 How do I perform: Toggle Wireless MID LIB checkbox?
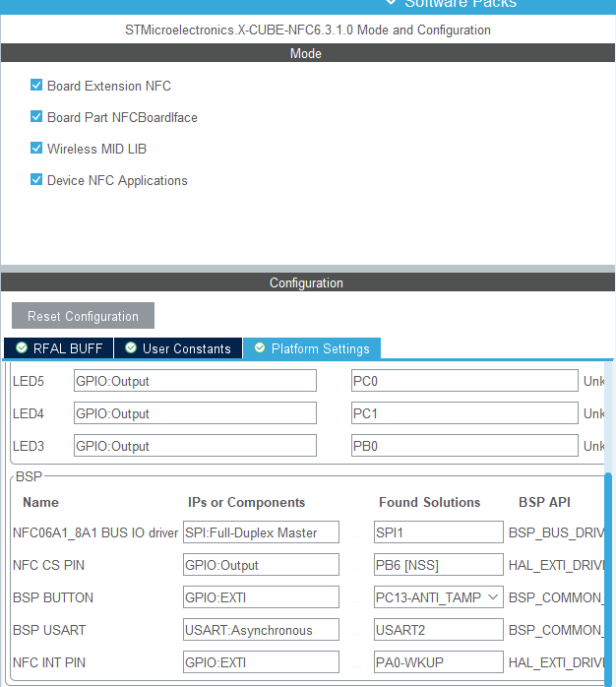(x=36, y=148)
